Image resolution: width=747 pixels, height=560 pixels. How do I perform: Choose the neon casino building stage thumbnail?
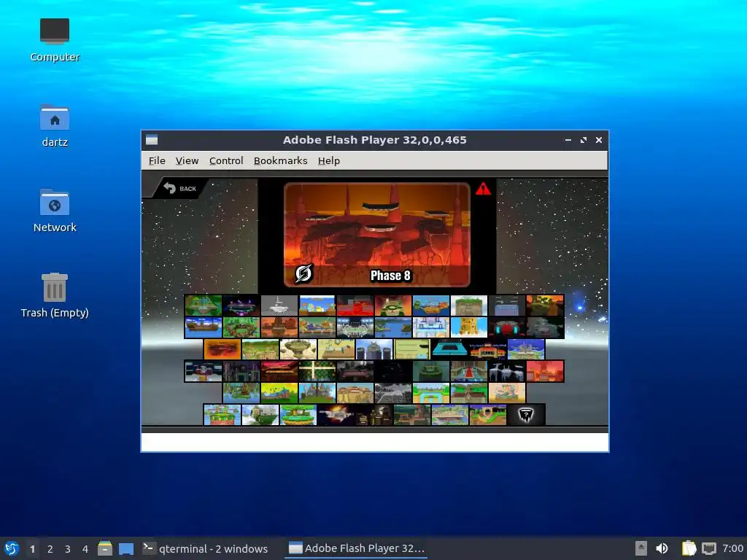click(x=488, y=349)
